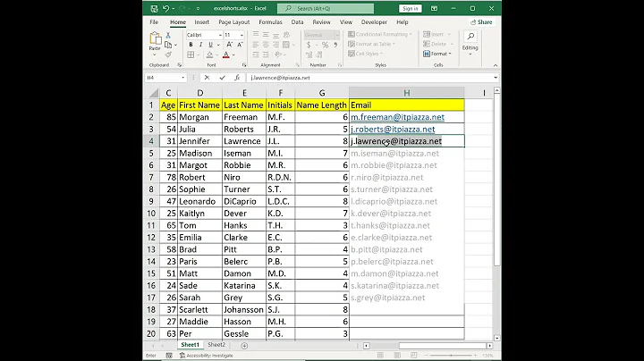Viewport: 644px width, 361px height.
Task: Click the vertical scrollbar down arrow
Action: (497, 339)
